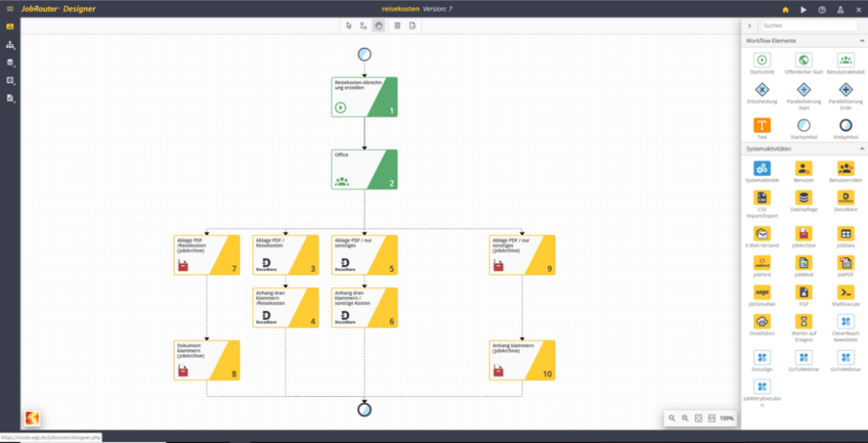Select the Startschritt workflow element
This screenshot has width=868, height=443.
pos(762,60)
